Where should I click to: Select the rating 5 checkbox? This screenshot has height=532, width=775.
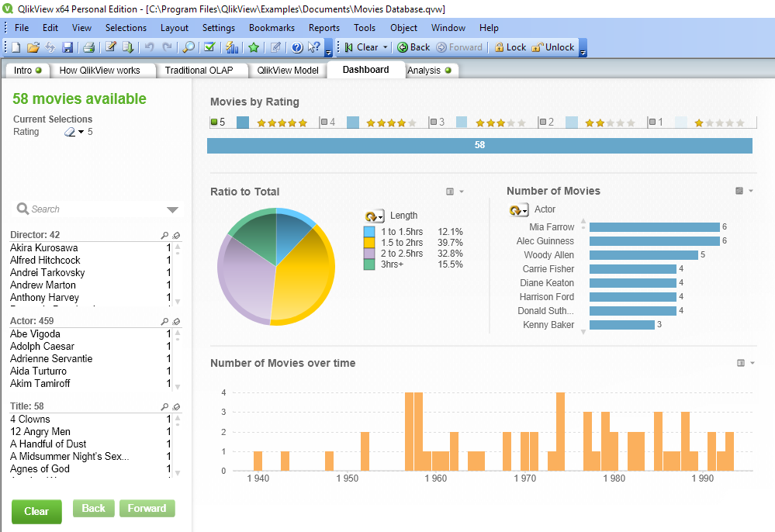(214, 122)
